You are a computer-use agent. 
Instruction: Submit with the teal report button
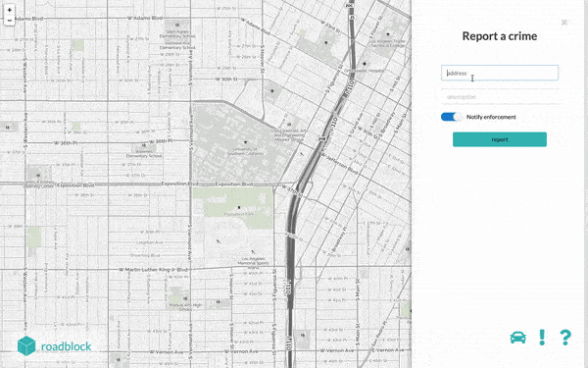tap(500, 139)
